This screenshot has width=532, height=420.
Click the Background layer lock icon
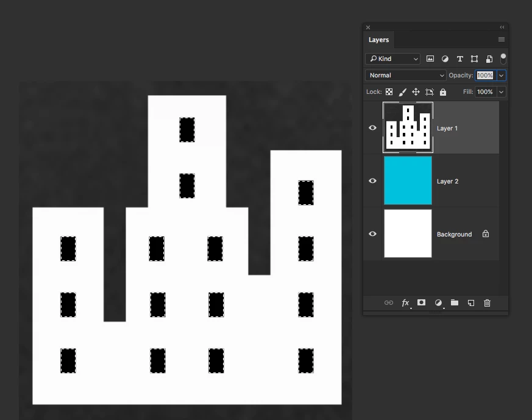486,233
